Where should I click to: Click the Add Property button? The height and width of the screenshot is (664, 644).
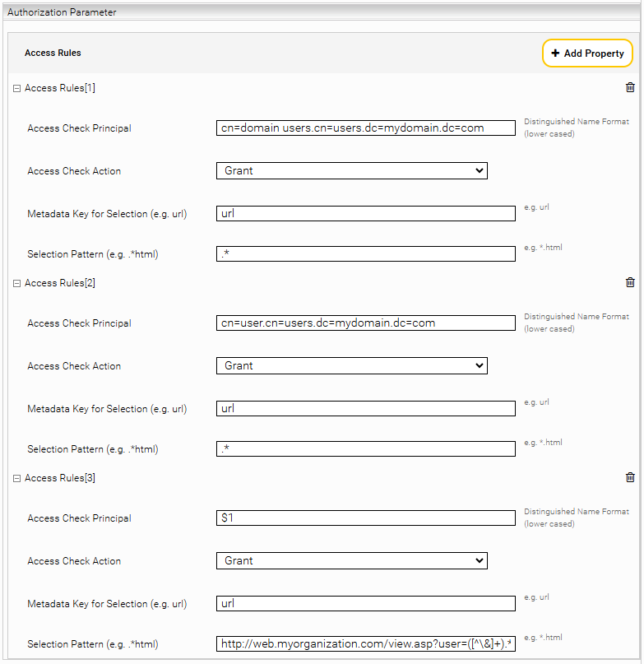pyautogui.click(x=587, y=53)
